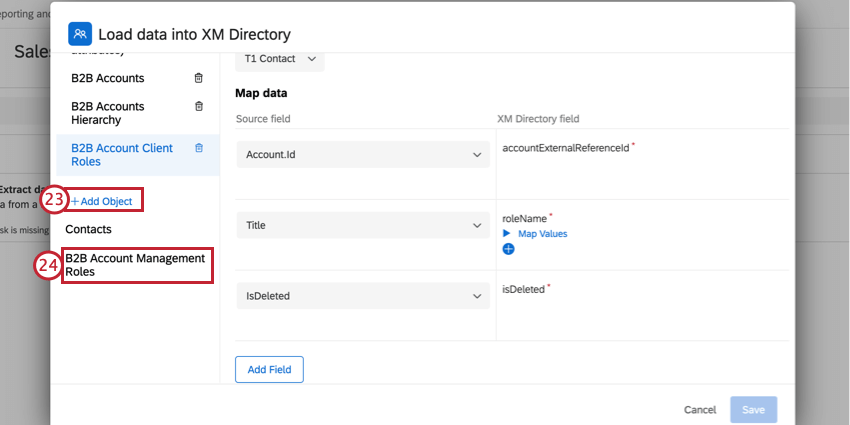Click the Add Field button
Viewport: 850px width, 425px height.
269,370
